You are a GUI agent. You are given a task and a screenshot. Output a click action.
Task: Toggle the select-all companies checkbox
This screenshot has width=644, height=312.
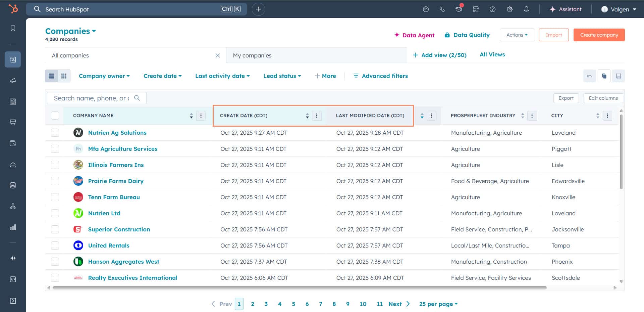[55, 116]
